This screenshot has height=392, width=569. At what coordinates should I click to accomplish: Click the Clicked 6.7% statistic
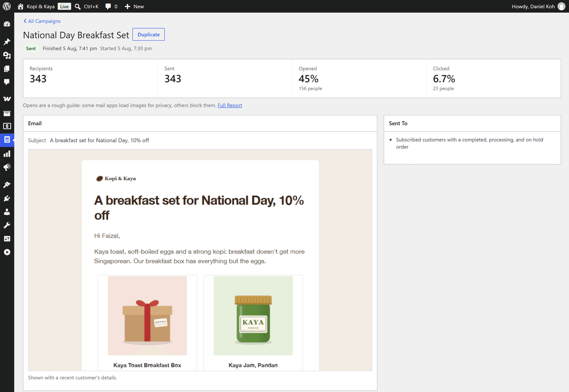(444, 79)
